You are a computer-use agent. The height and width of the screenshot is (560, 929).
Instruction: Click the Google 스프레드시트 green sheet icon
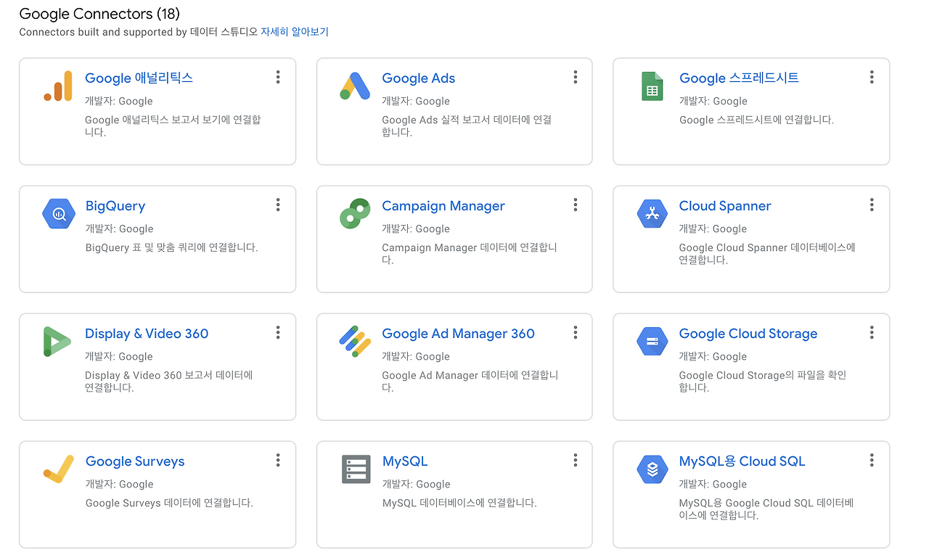point(652,86)
